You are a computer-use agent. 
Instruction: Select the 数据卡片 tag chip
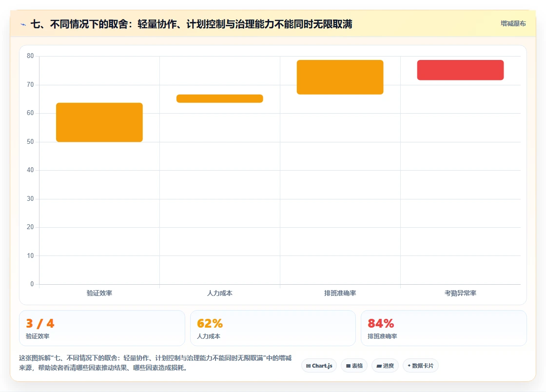421,366
